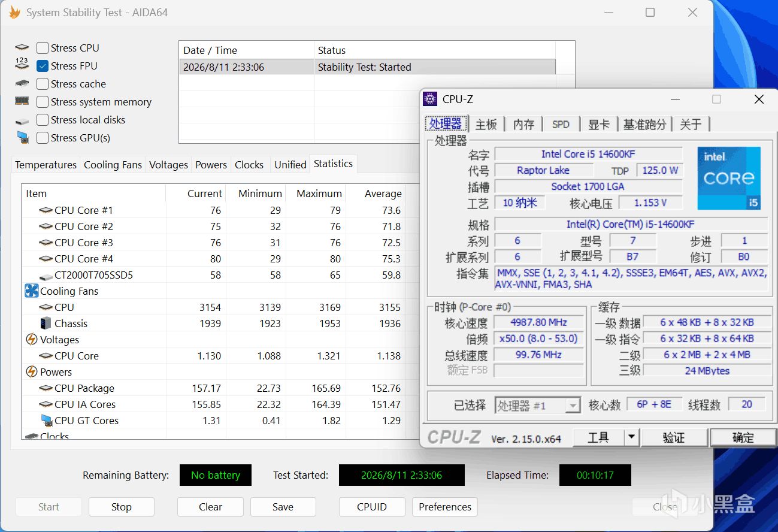Tick the Stress system memory checkbox
The height and width of the screenshot is (532, 778).
click(43, 102)
